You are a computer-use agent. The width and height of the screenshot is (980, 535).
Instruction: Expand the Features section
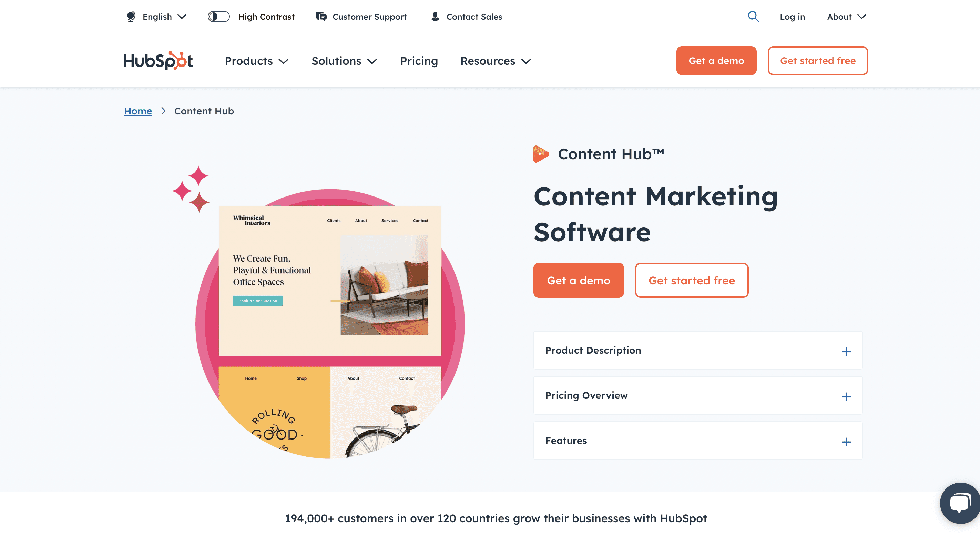click(846, 441)
